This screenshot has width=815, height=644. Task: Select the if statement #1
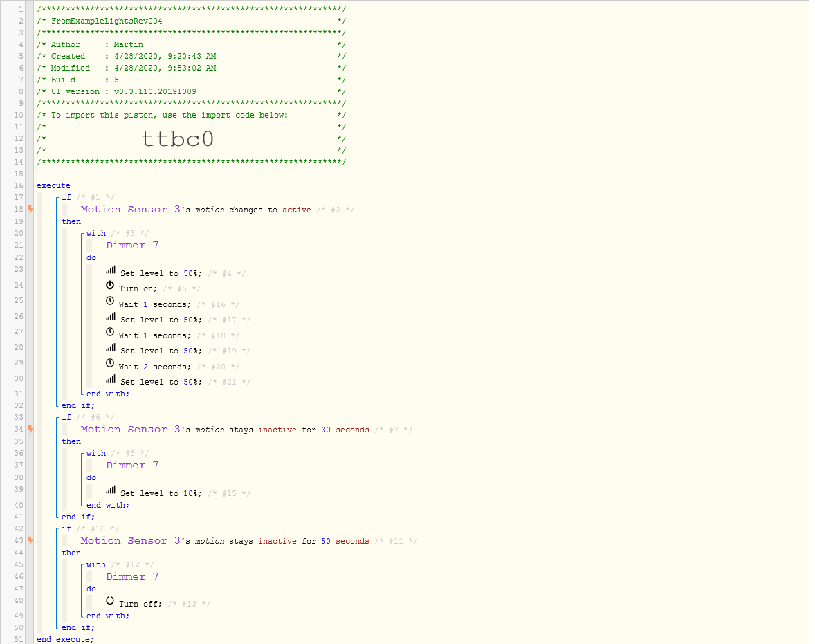66,198
